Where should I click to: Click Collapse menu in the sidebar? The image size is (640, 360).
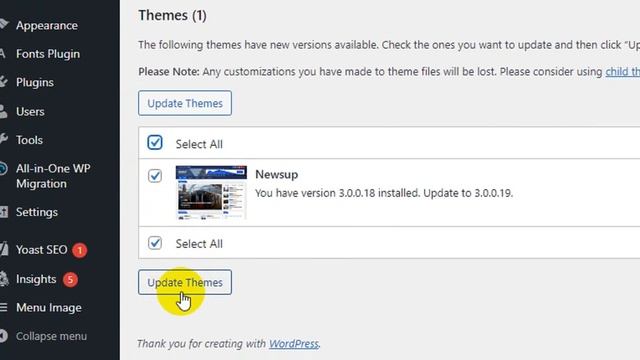pyautogui.click(x=51, y=336)
